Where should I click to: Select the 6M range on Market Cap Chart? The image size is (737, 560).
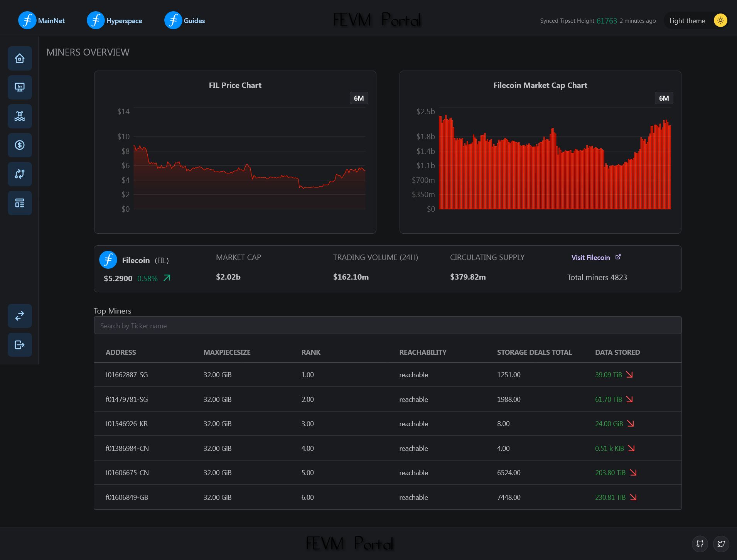click(x=664, y=98)
